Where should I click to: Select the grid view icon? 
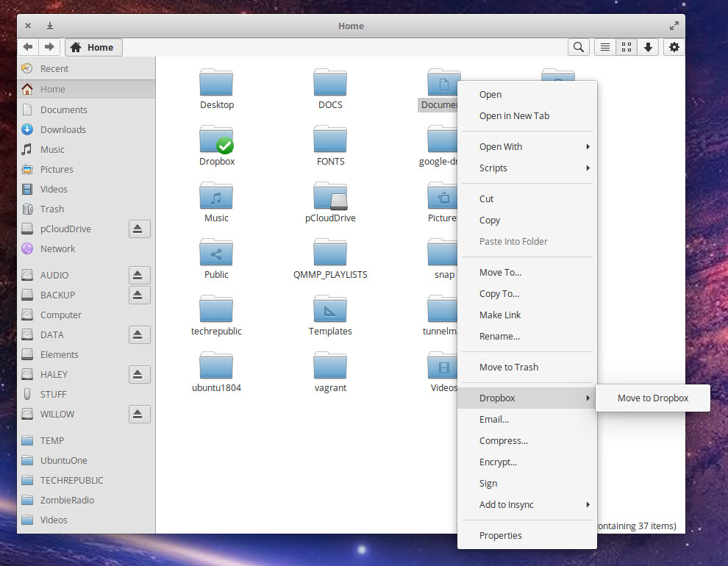click(627, 46)
